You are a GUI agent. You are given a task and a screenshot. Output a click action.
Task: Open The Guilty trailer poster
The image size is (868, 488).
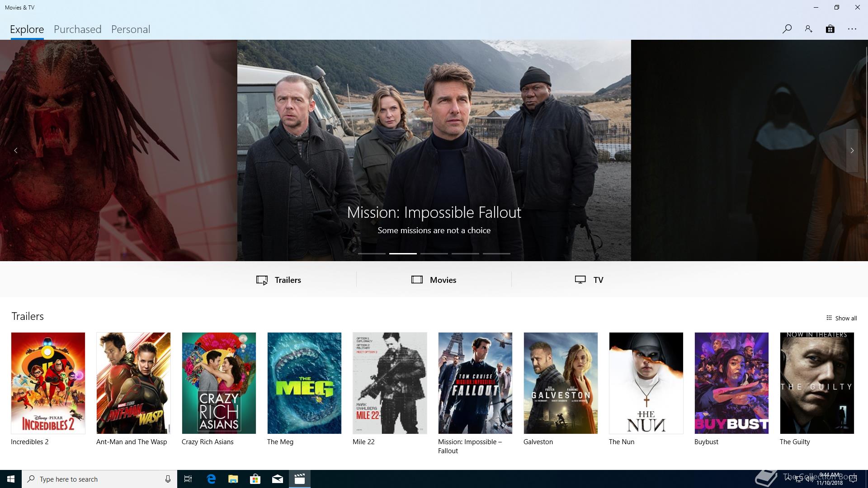tap(817, 383)
